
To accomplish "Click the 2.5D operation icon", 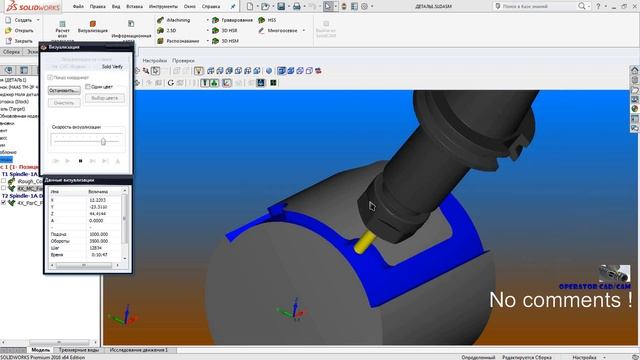I will click(x=160, y=30).
